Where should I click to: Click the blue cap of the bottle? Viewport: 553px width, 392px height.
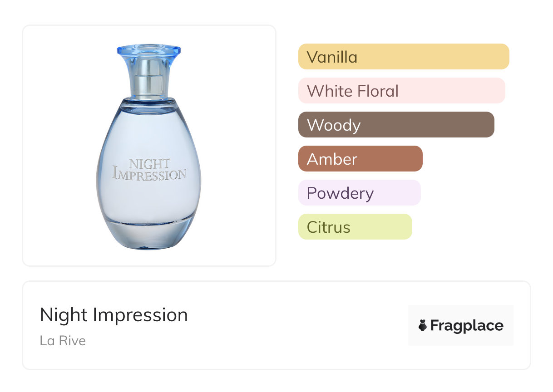tap(148, 51)
